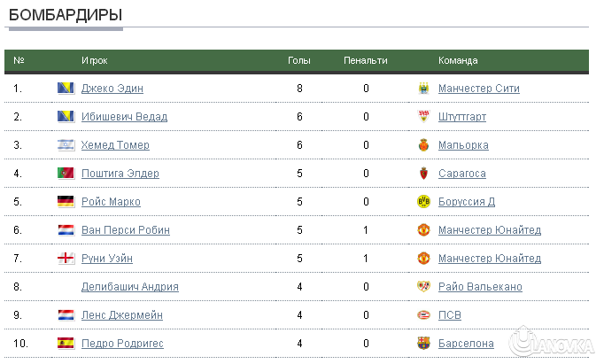Screen dimensions: 604x364
Task: Open player link Ван Перси Робин
Action: click(125, 230)
